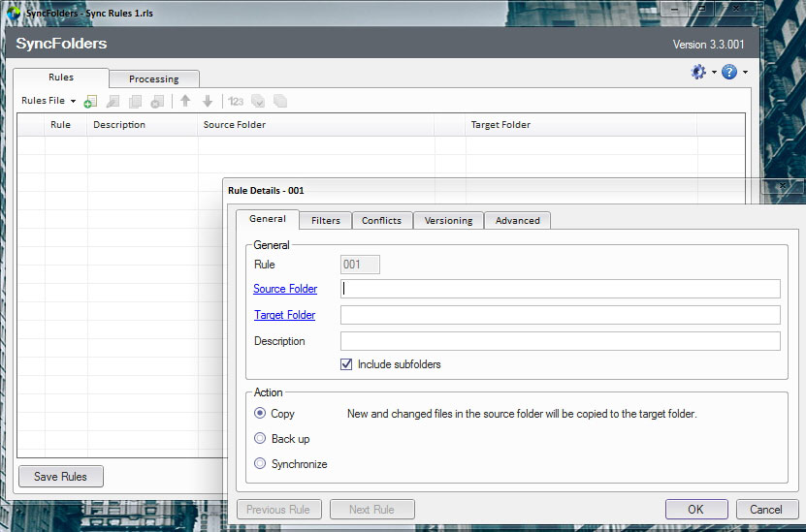
Task: Click the Previous Rule button
Action: [x=278, y=509]
